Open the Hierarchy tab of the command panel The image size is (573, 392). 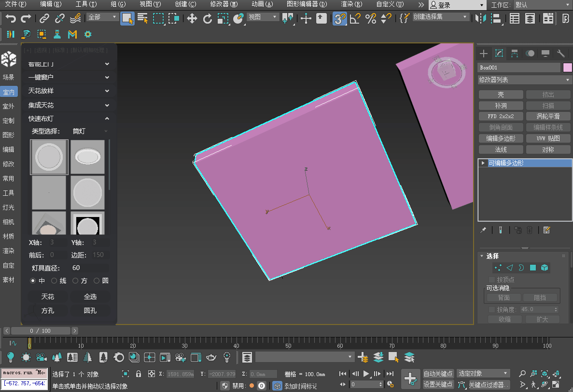click(x=515, y=54)
